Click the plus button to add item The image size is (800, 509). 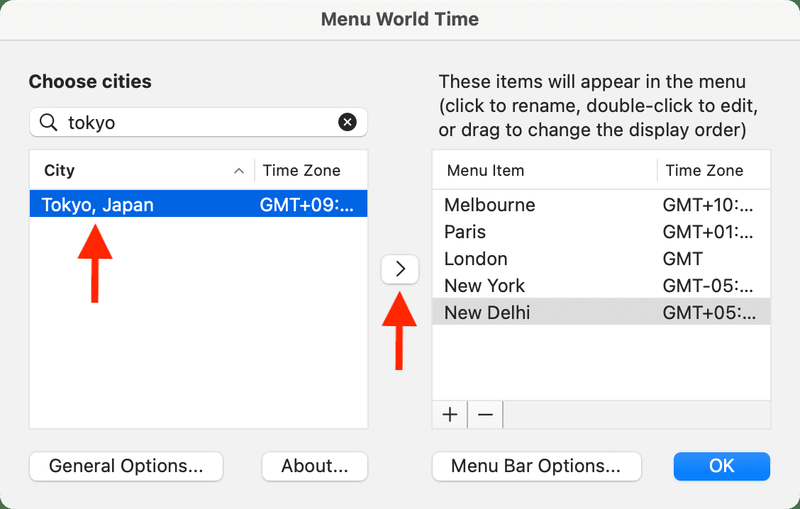[449, 415]
